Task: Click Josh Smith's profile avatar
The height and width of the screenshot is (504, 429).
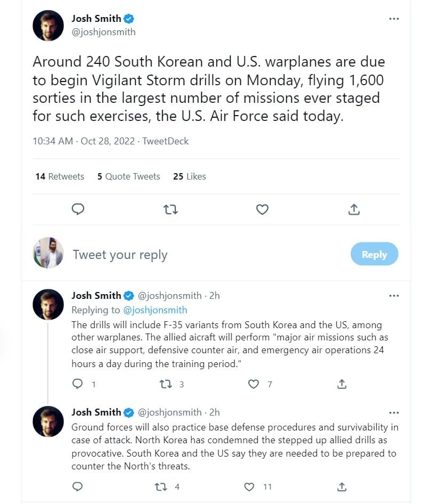Action: tap(48, 25)
